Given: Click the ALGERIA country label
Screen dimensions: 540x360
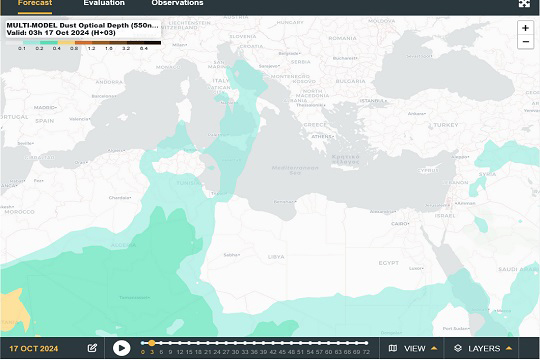Looking at the screenshot, I should pyautogui.click(x=123, y=245).
